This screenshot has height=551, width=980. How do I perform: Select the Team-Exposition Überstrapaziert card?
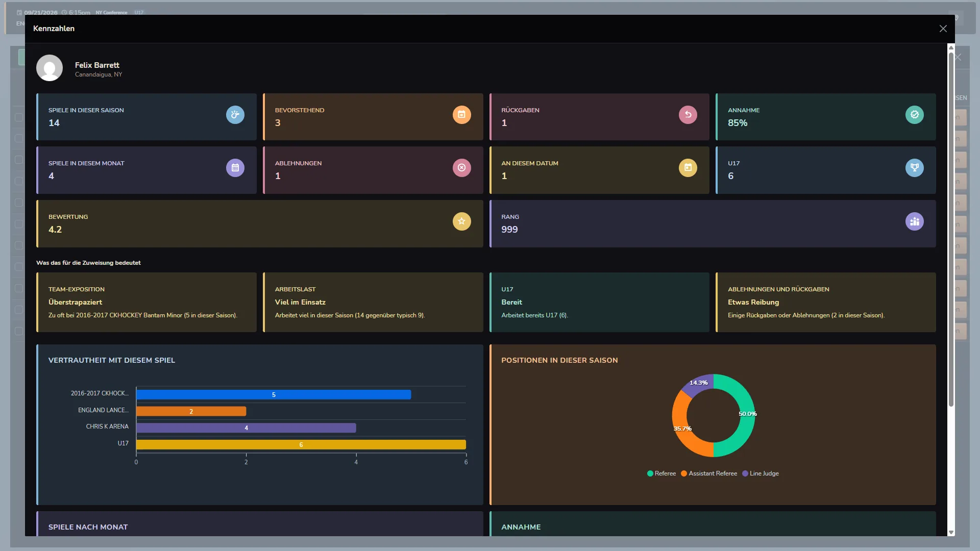[x=146, y=302]
